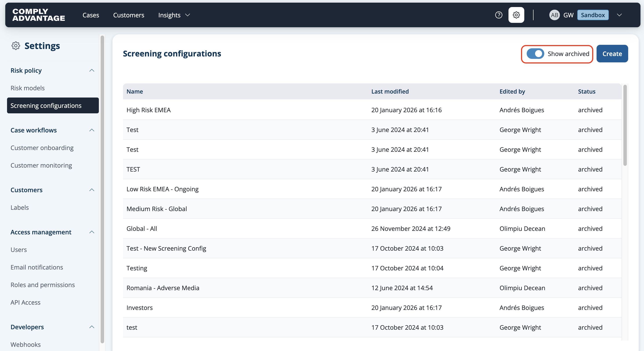This screenshot has width=644, height=351.
Task: Collapse the Risk policy section
Action: [x=92, y=71]
